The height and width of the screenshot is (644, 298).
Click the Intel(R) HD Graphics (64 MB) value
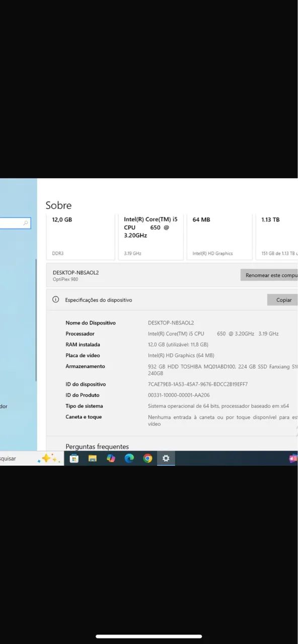(181, 355)
